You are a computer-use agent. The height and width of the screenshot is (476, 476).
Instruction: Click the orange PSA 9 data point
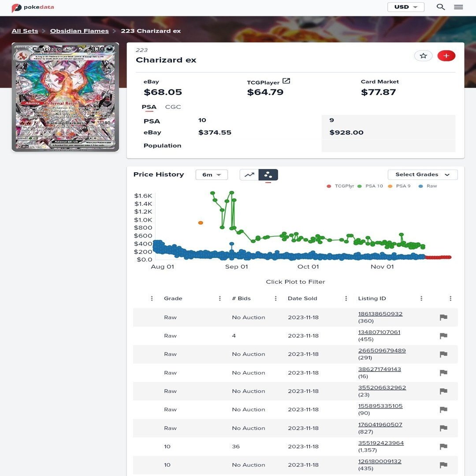pyautogui.click(x=201, y=223)
